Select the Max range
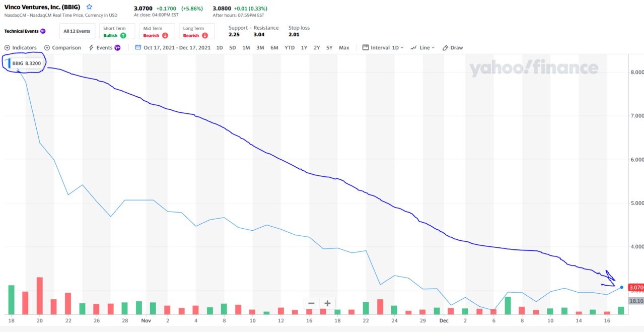 click(344, 48)
